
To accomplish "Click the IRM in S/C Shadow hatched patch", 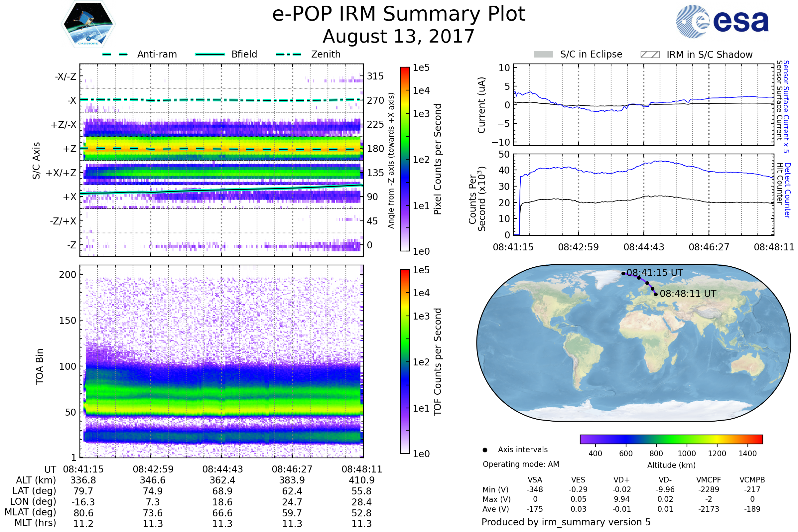I will point(650,55).
